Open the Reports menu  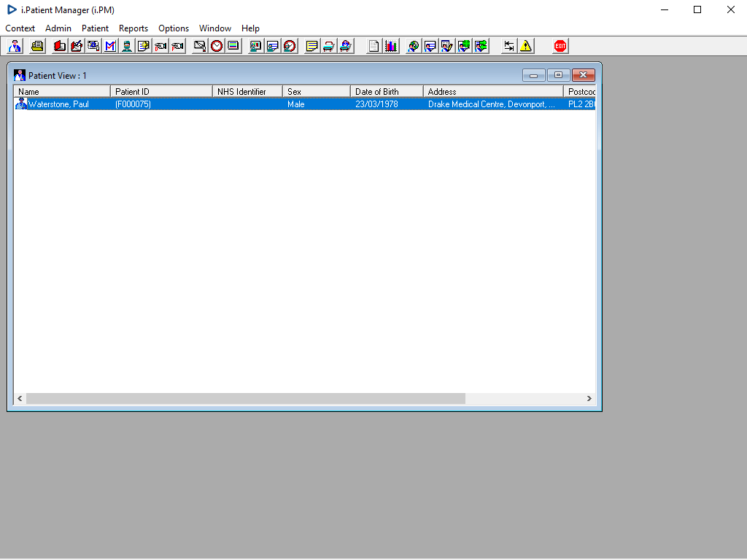coord(133,28)
